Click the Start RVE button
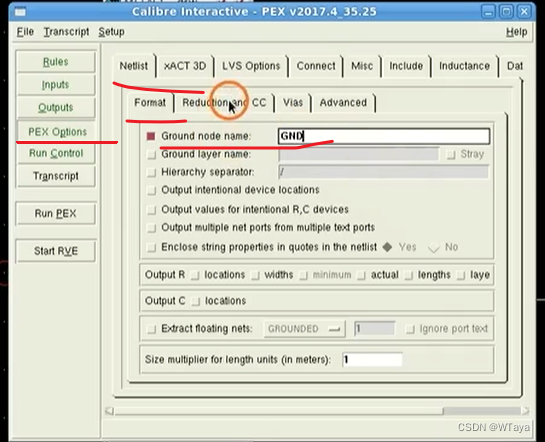This screenshot has height=442, width=545. (x=56, y=251)
